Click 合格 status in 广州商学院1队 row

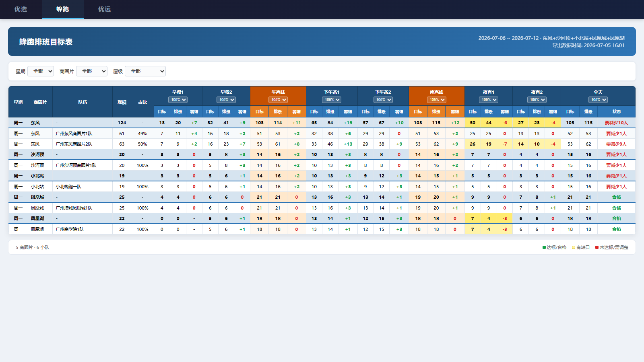(616, 229)
